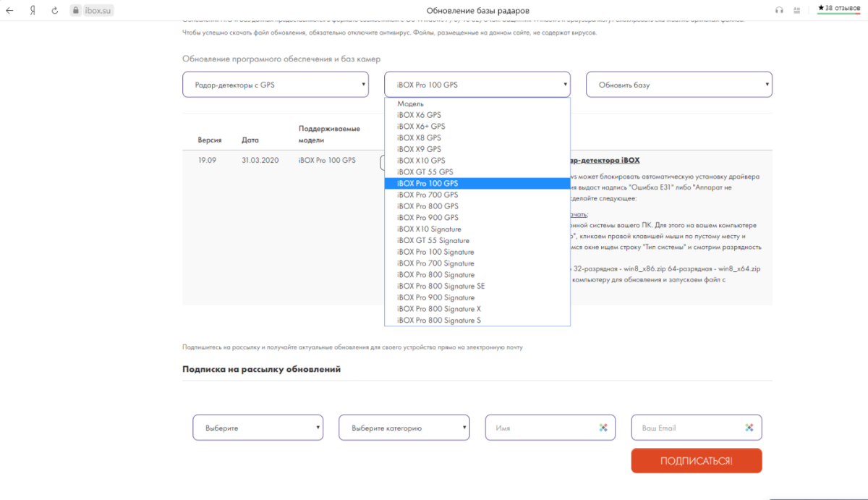Select iBOX Pro 900 GPS option
868x500 pixels.
click(477, 218)
